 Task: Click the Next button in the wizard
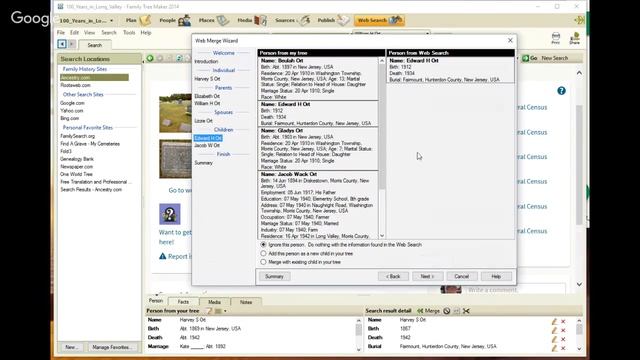coord(427,276)
